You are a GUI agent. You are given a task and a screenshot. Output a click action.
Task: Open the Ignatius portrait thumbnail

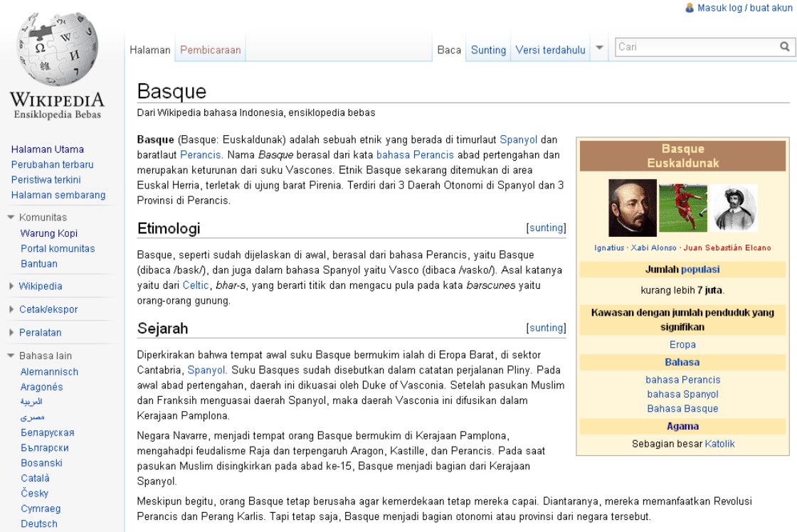[x=633, y=207]
